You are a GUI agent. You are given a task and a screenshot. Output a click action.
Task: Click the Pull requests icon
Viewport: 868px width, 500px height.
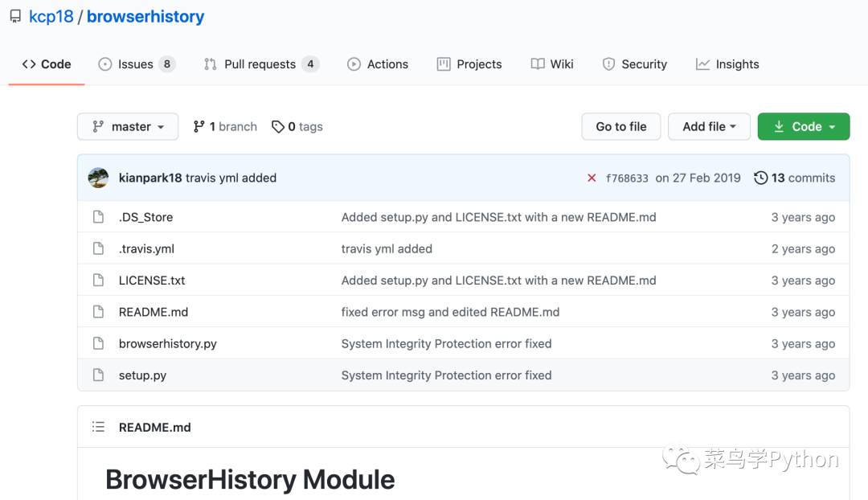point(211,64)
